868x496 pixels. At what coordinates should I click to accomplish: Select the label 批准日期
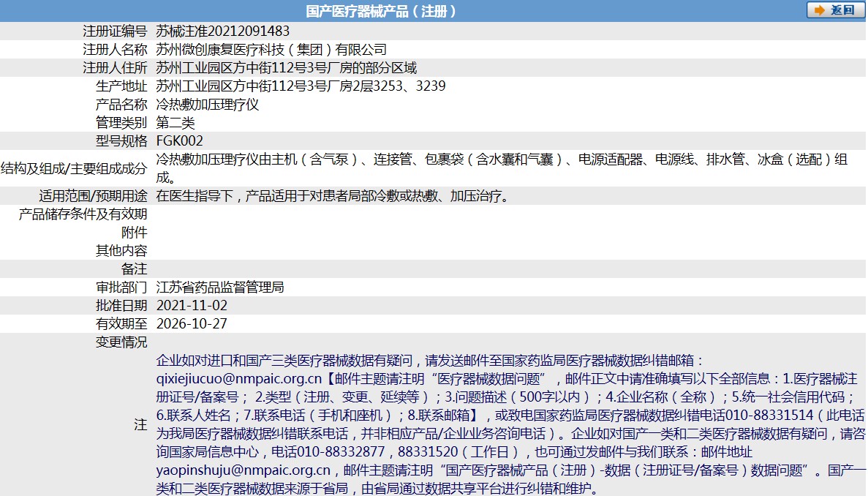coord(121,305)
